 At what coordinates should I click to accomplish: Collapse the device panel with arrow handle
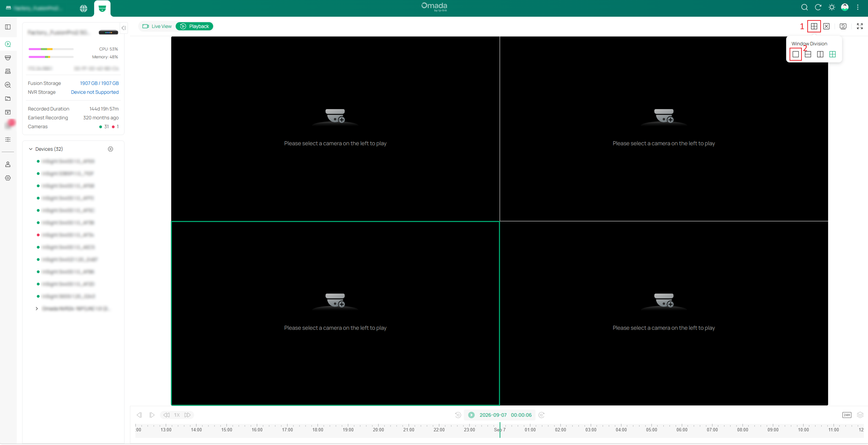(124, 28)
